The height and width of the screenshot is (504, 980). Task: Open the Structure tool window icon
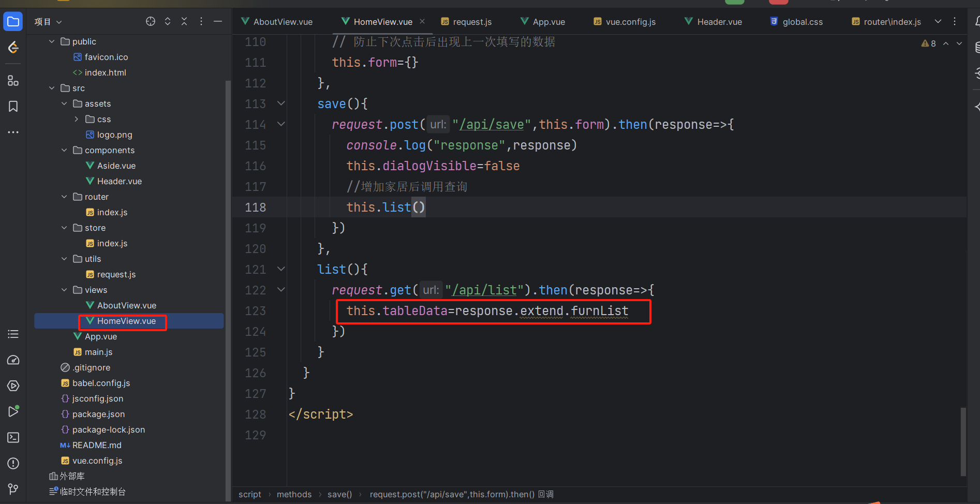[13, 81]
